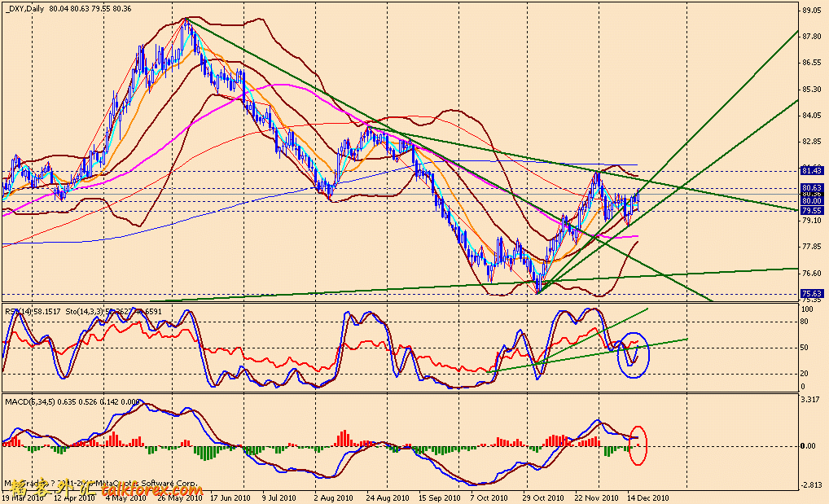Click the -2.813 MACD scale minimum
The height and width of the screenshot is (504, 829).
coord(812,485)
